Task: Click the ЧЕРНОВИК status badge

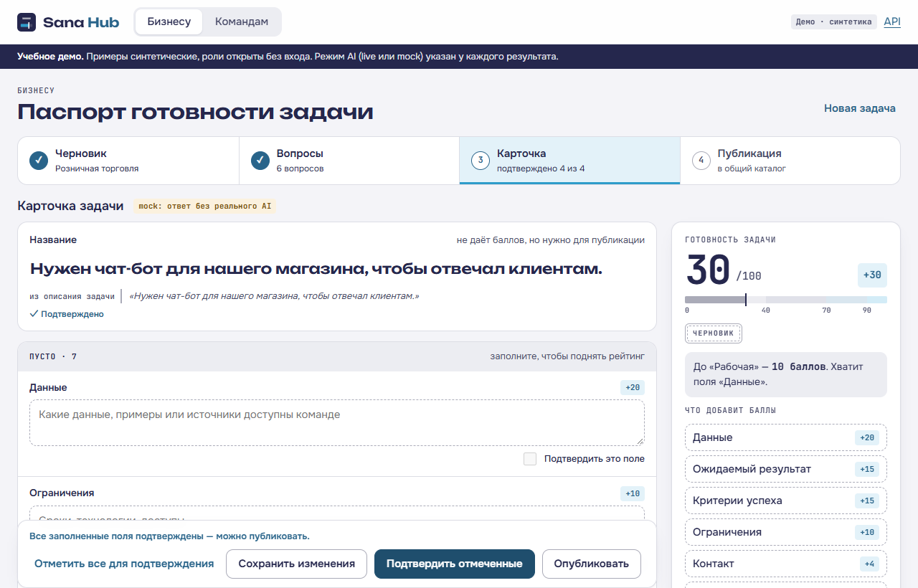Action: [x=714, y=333]
